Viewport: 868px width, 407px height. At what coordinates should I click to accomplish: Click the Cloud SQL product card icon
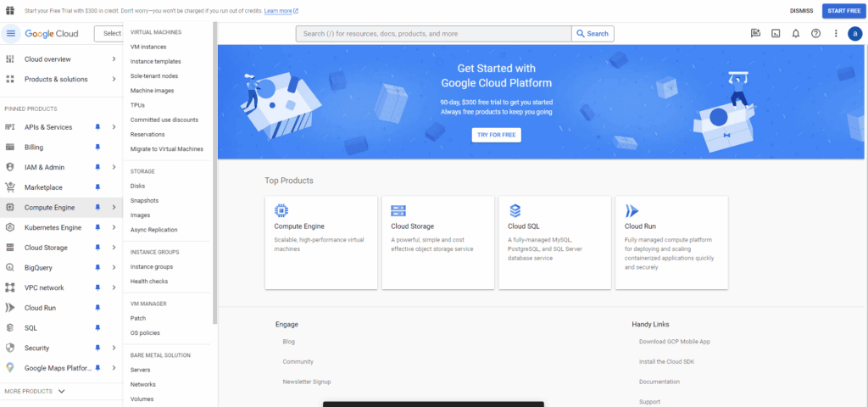click(515, 211)
